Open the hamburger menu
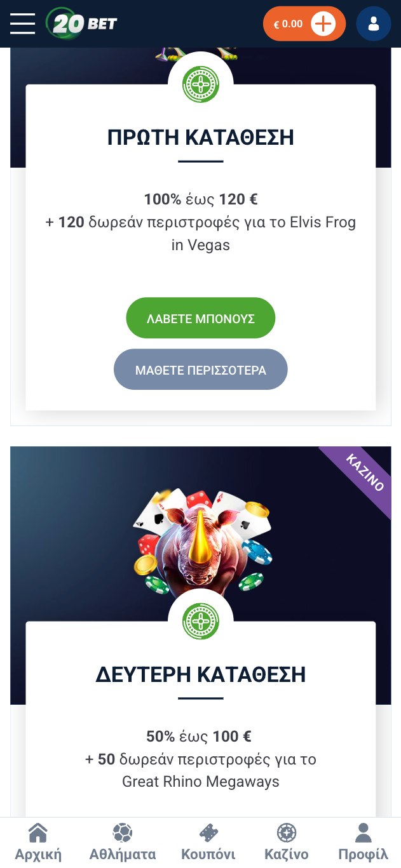Image resolution: width=401 pixels, height=868 pixels. 22,23
